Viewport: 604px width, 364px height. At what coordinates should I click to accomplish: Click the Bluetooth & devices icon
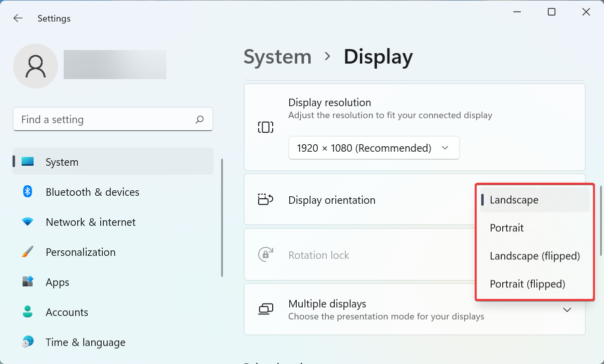(x=28, y=192)
